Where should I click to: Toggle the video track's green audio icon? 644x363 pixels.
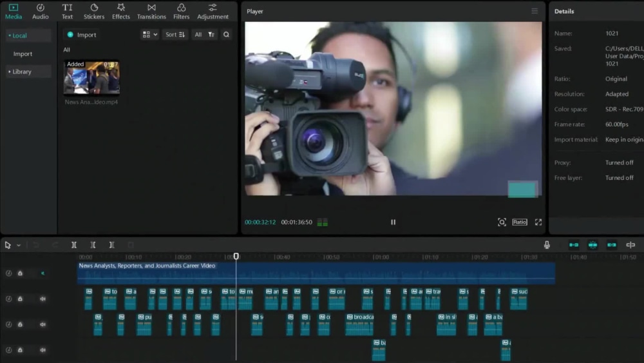pyautogui.click(x=43, y=273)
